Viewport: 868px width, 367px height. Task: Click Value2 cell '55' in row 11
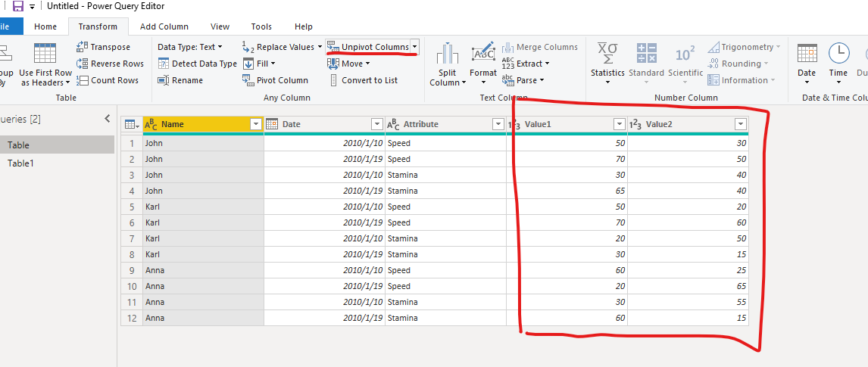(688, 302)
